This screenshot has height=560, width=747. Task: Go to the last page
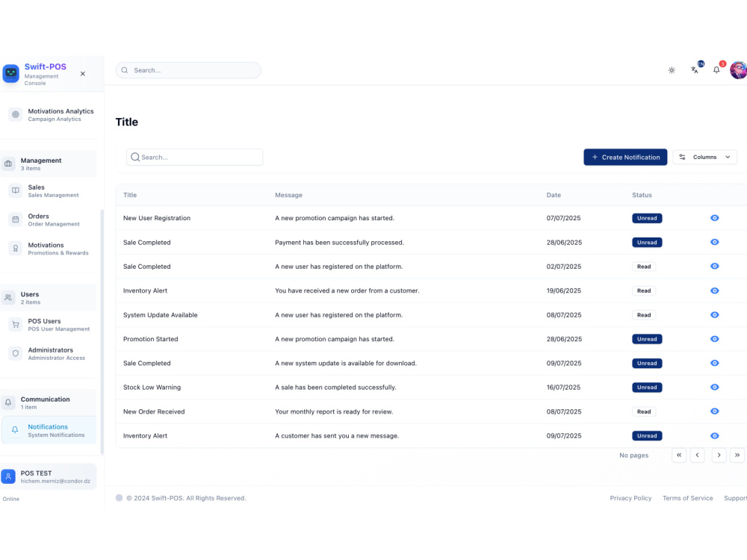pos(737,455)
